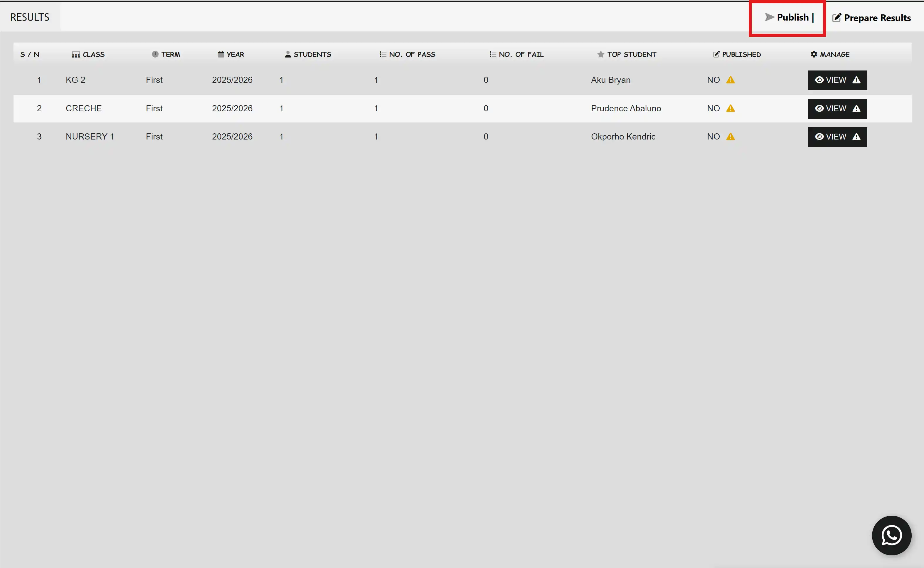View results for NURSERY 1 class

click(837, 137)
